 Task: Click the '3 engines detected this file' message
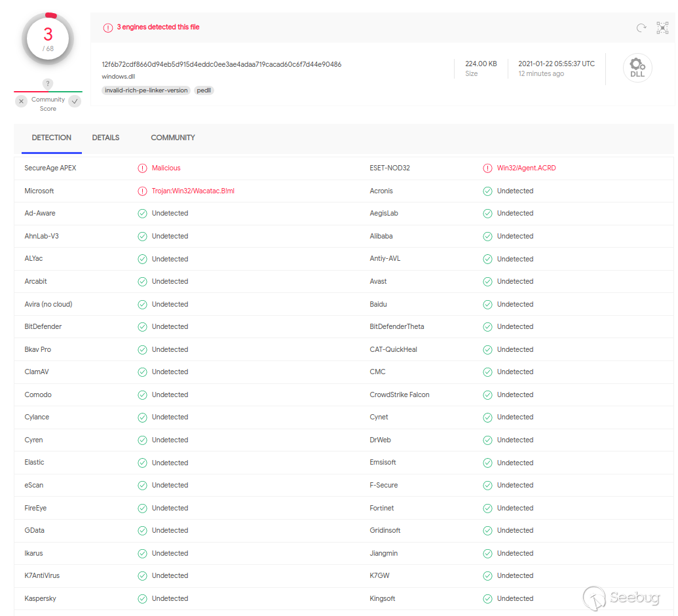(158, 27)
